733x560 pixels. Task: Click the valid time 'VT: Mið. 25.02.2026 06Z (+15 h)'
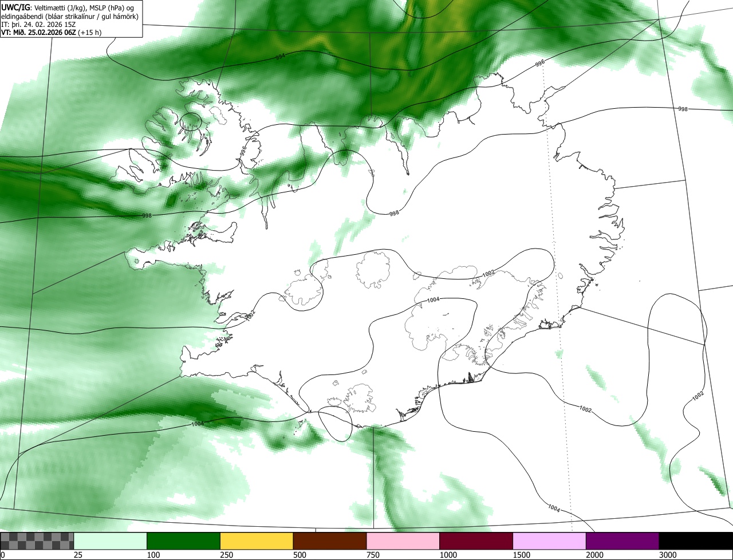(52, 33)
